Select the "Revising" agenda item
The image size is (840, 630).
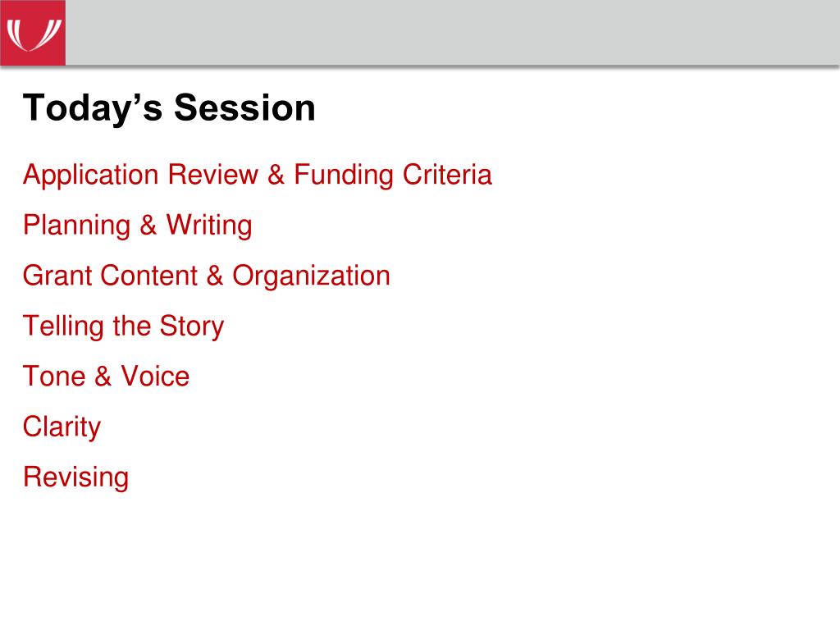(76, 477)
